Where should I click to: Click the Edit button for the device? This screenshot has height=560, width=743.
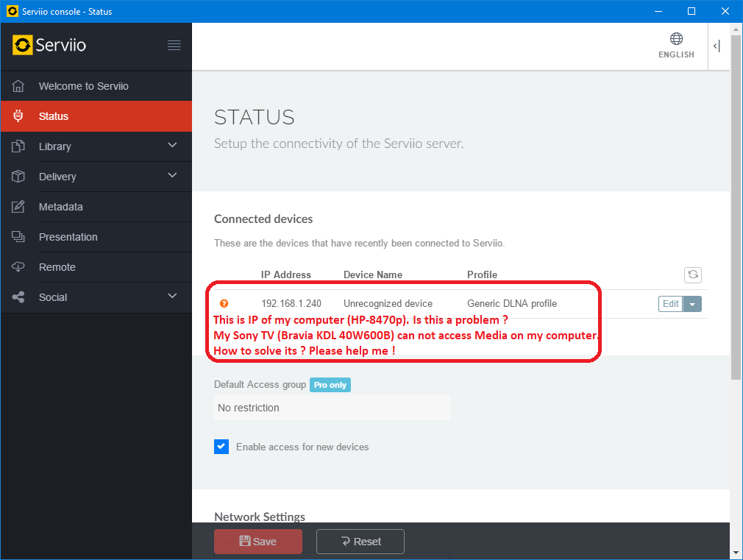(670, 304)
